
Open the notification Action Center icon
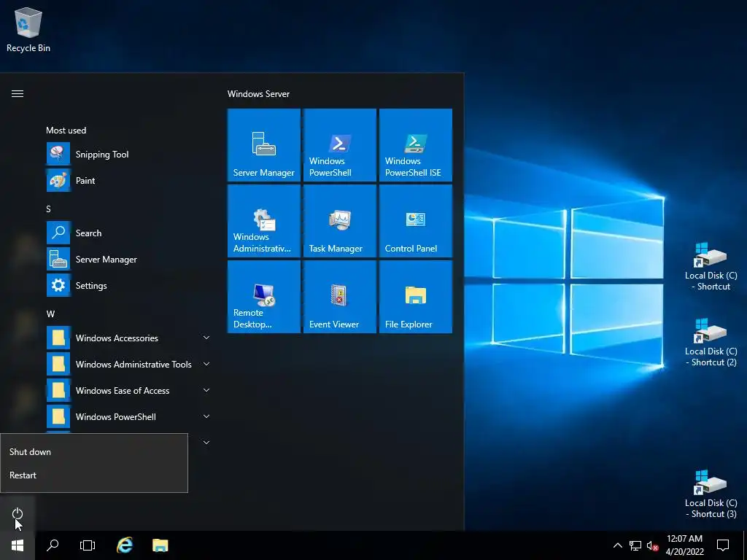723,545
